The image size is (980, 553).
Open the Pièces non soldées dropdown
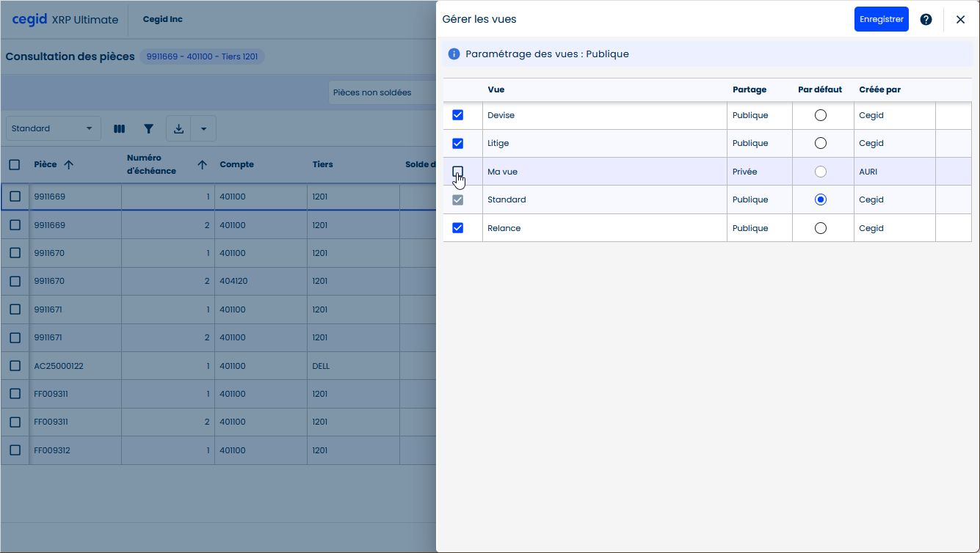(382, 93)
